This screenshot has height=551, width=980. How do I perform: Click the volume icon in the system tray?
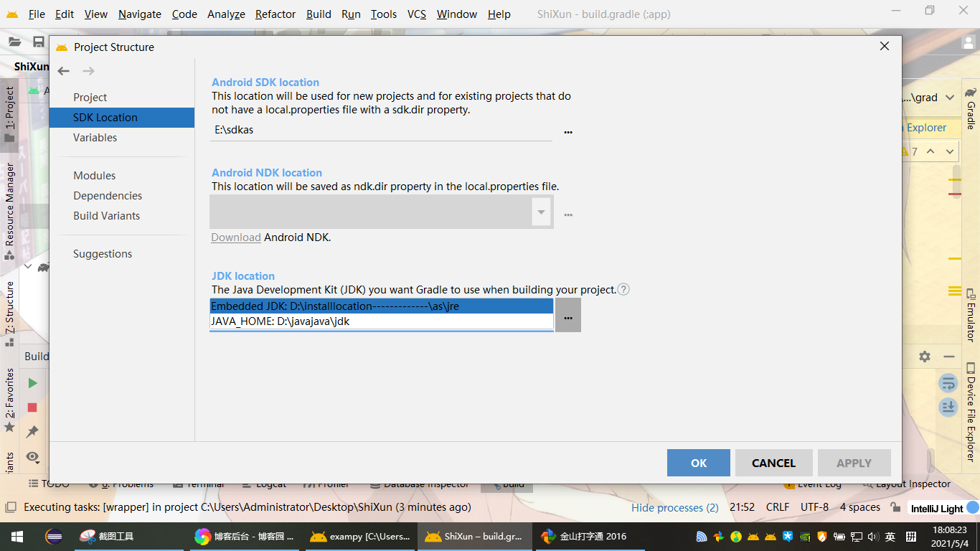pos(873,536)
